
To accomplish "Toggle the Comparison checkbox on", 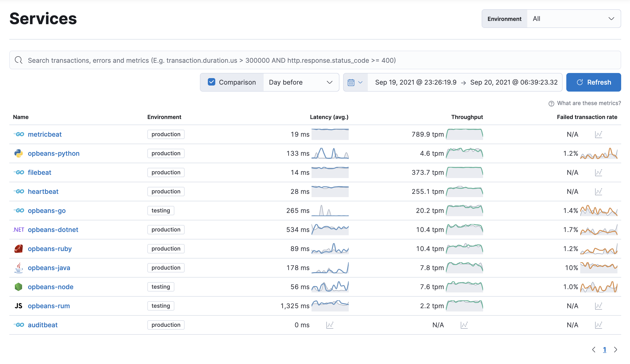I will (211, 82).
